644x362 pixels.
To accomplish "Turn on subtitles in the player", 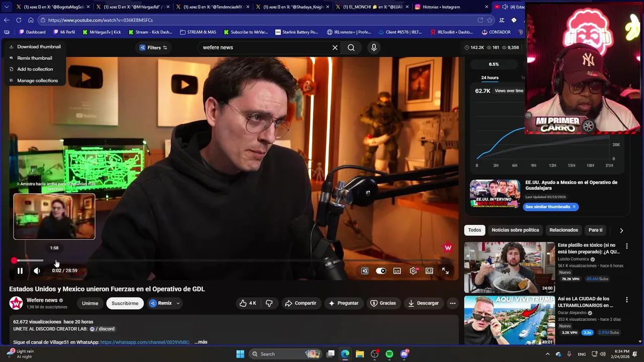I will click(x=397, y=270).
